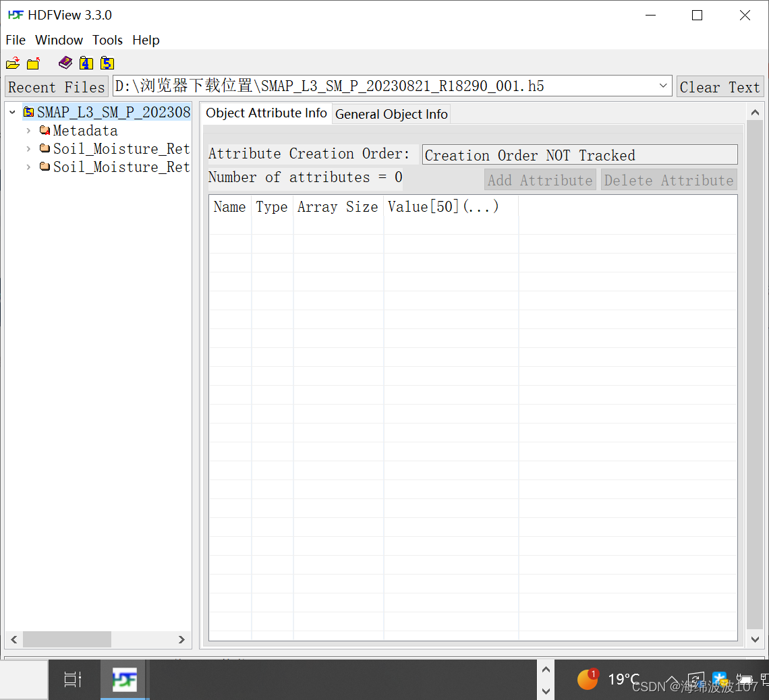Switch to Object Attribute Info tab
This screenshot has height=700, width=769.
(x=266, y=113)
